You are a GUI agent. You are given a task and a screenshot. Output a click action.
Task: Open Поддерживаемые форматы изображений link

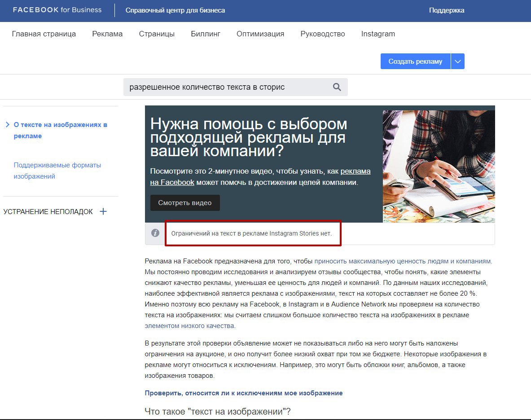point(57,171)
